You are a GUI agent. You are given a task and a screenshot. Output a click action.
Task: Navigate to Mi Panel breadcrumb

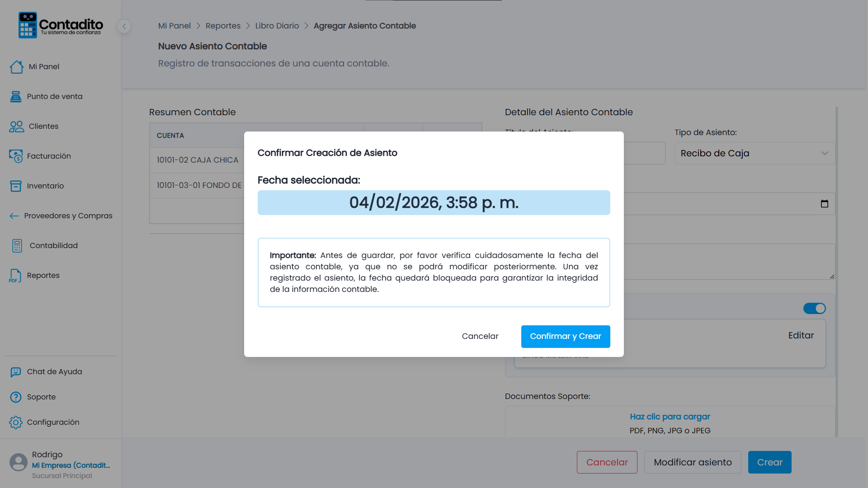click(x=175, y=26)
